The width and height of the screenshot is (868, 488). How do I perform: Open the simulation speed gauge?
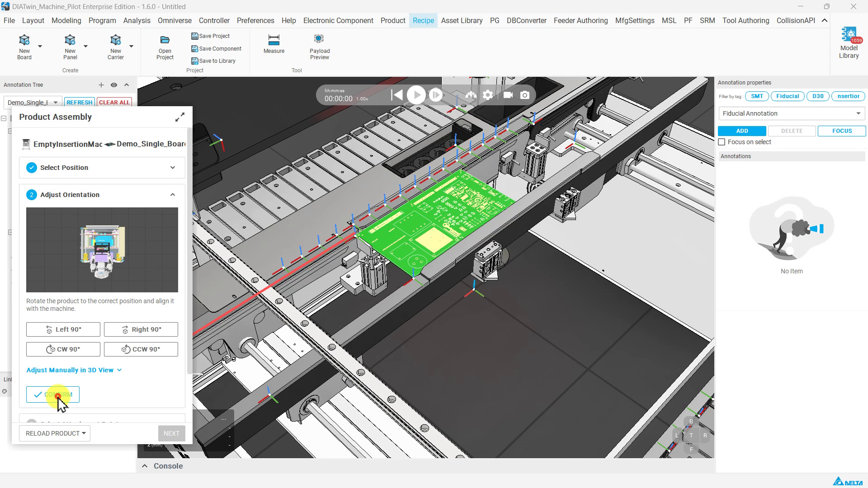coord(471,95)
